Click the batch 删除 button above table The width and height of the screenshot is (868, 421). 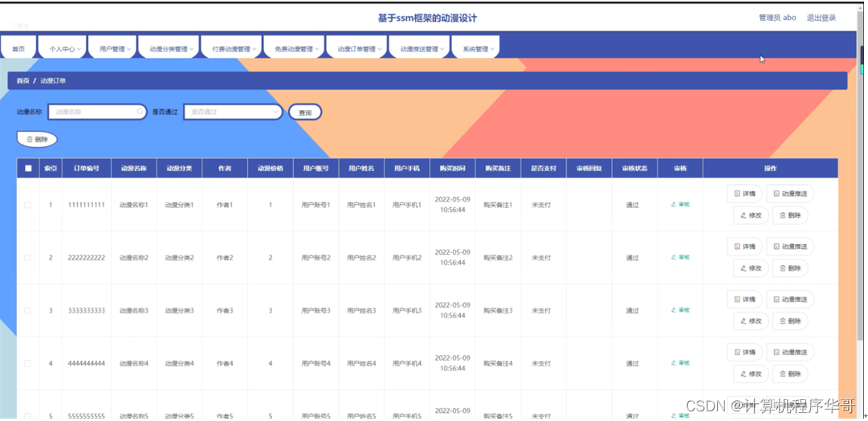[x=37, y=140]
